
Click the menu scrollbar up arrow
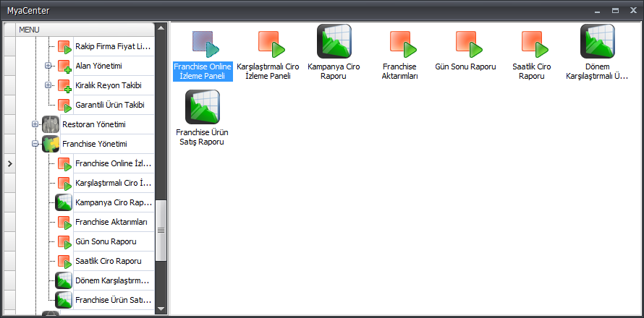pyautogui.click(x=161, y=28)
